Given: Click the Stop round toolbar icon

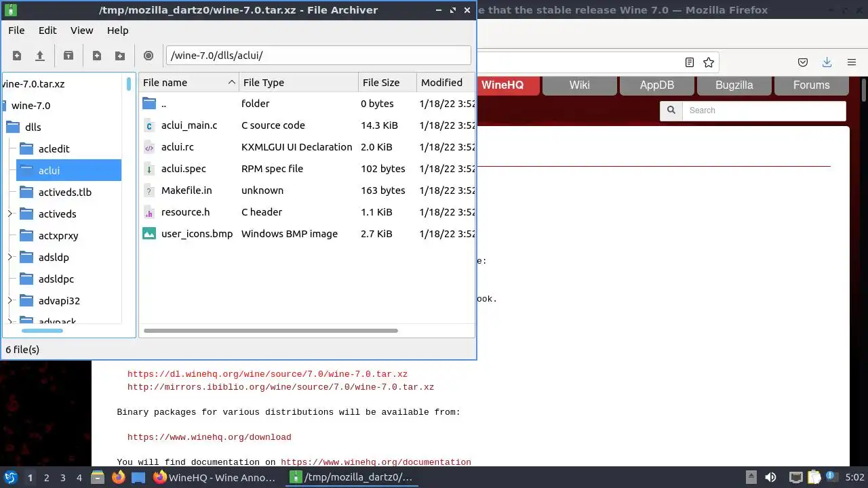Looking at the screenshot, I should [149, 56].
